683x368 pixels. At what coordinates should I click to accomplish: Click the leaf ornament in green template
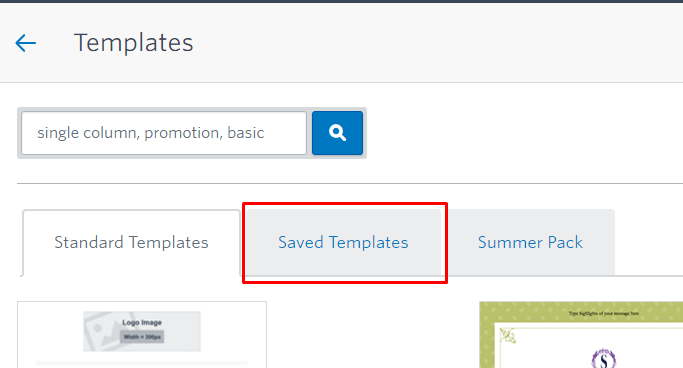(x=508, y=336)
